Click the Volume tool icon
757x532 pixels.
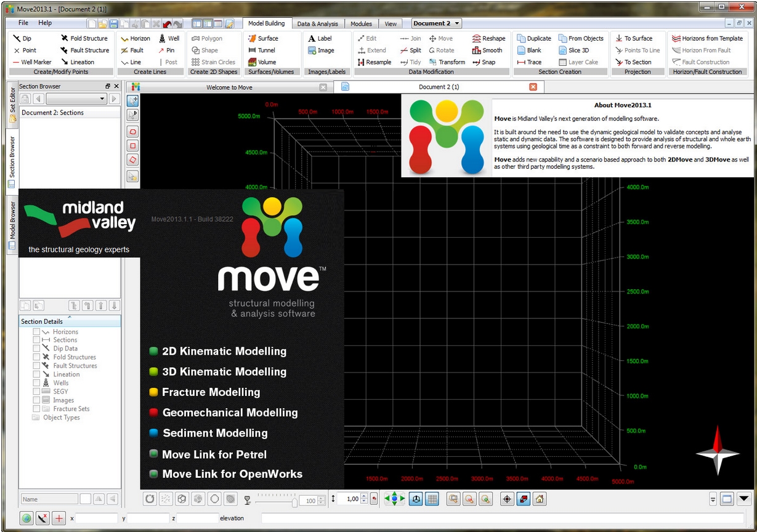253,62
